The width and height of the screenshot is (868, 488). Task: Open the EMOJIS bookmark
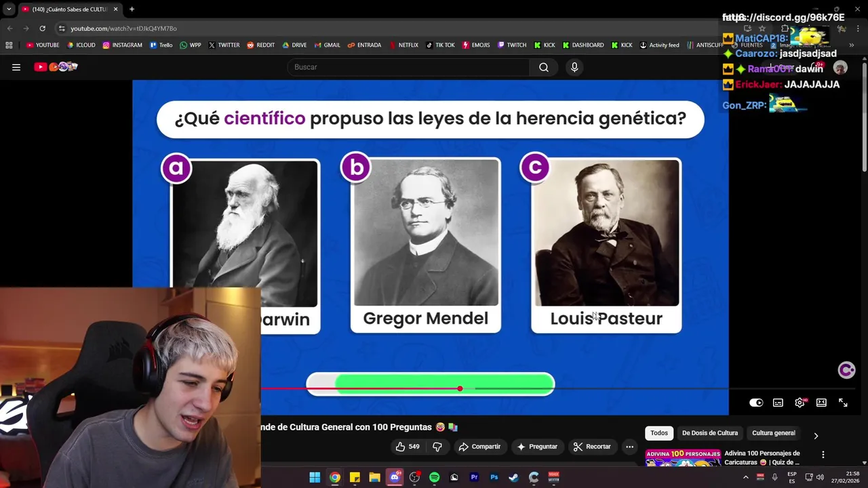click(476, 45)
